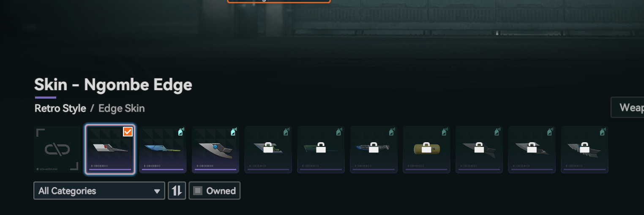Screen dimensions: 644x215
Task: Click padlock on the serrated blade skin
Action: click(x=584, y=147)
